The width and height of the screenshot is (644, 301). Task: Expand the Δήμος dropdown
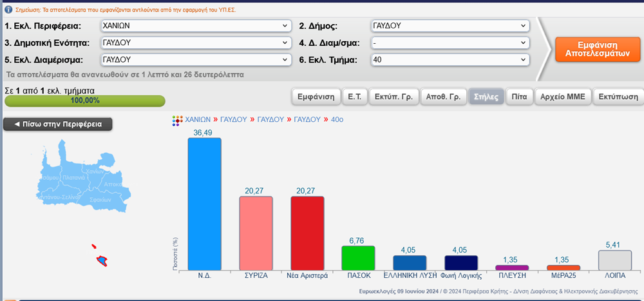[450, 26]
